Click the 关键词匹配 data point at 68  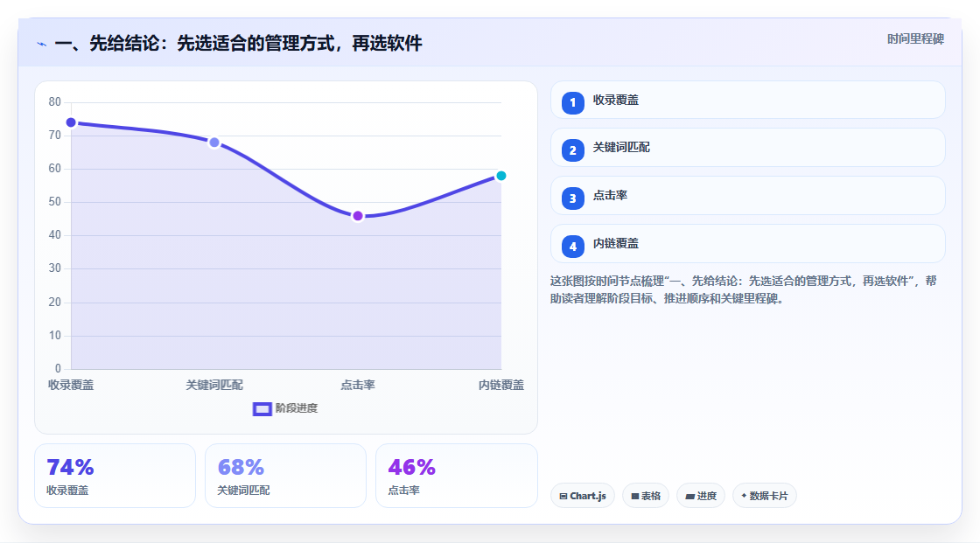coord(214,143)
